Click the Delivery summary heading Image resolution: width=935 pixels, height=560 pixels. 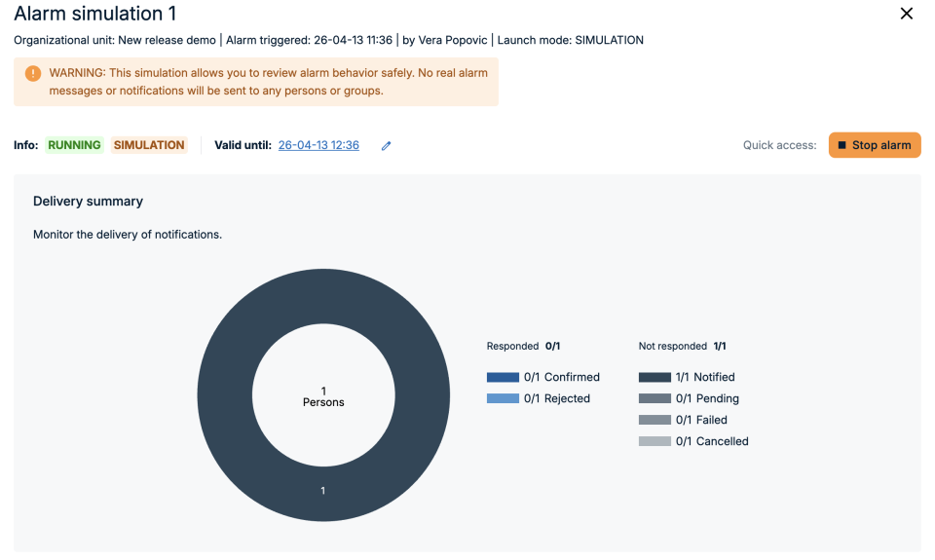[88, 202]
